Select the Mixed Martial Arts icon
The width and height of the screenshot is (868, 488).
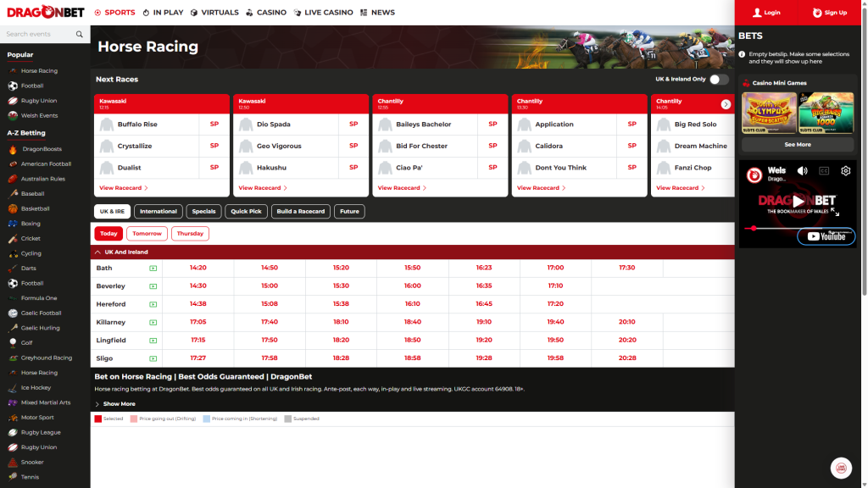(13, 402)
